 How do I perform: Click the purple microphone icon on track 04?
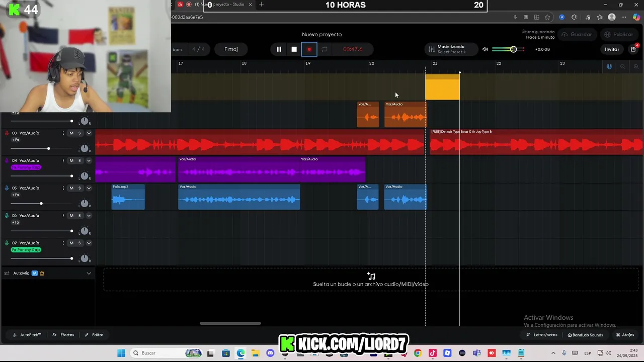click(x=7, y=160)
